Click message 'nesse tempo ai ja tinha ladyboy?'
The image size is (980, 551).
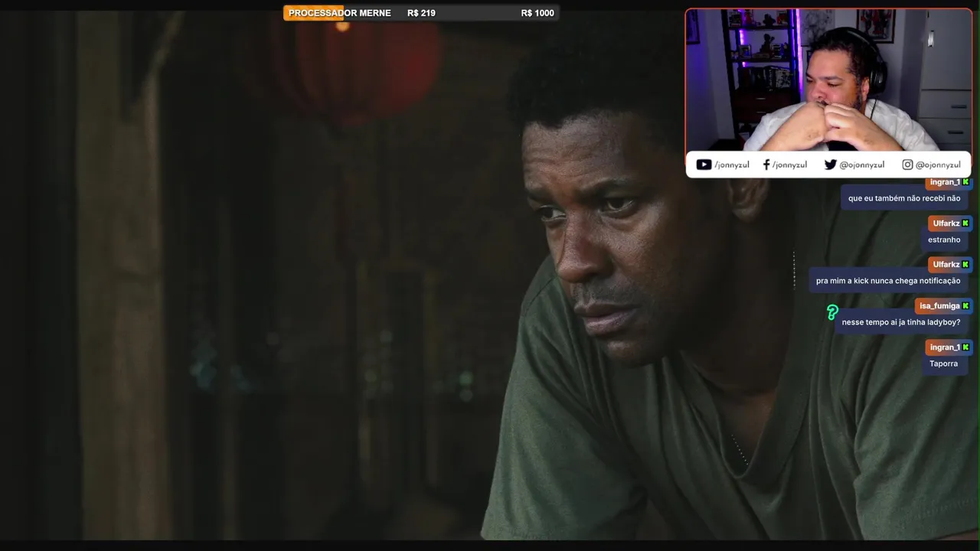tap(901, 322)
